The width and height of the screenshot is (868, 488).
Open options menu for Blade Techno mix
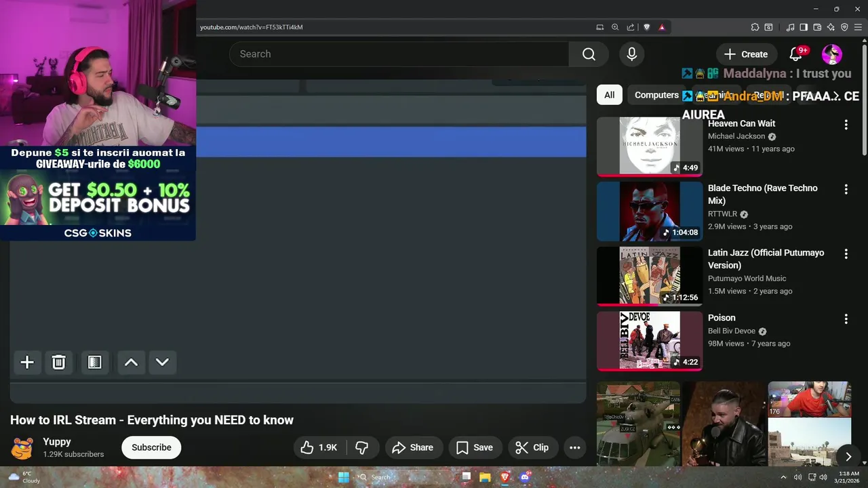(846, 189)
